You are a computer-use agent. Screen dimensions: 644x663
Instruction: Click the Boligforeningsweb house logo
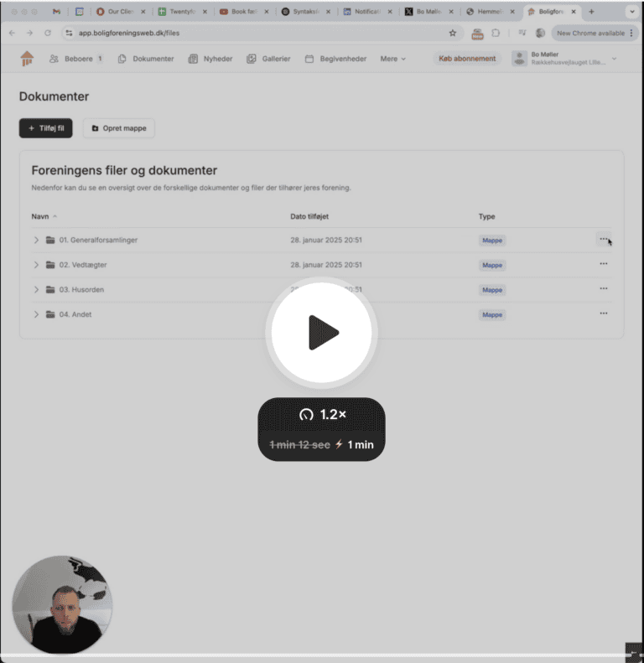[27, 59]
